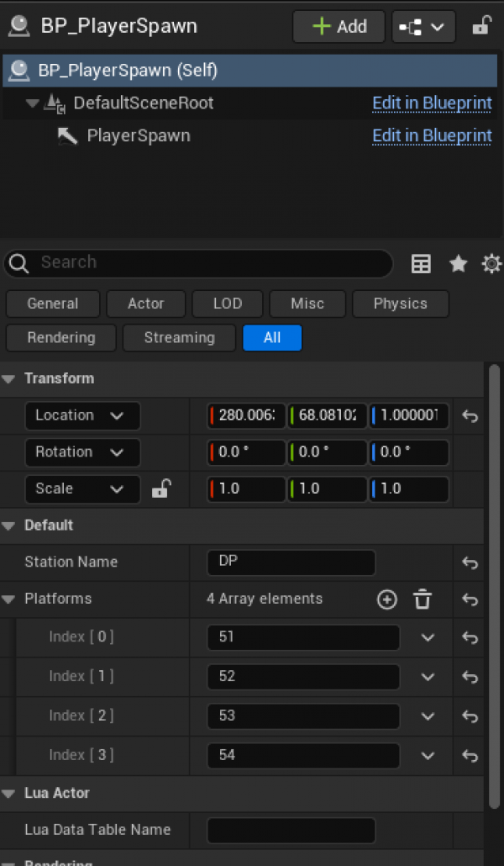This screenshot has height=866, width=504.
Task: Click the details Search input field
Action: pos(210,262)
